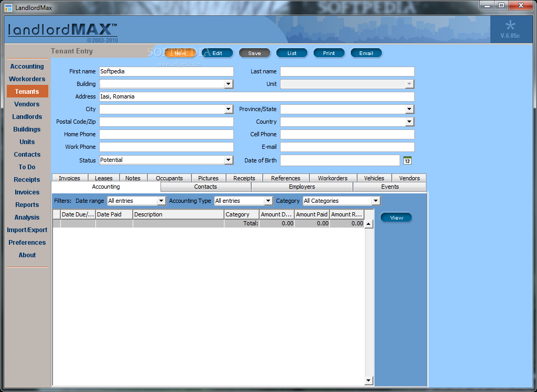537x392 pixels.
Task: Focus the Cell Phone field
Action: [x=347, y=134]
